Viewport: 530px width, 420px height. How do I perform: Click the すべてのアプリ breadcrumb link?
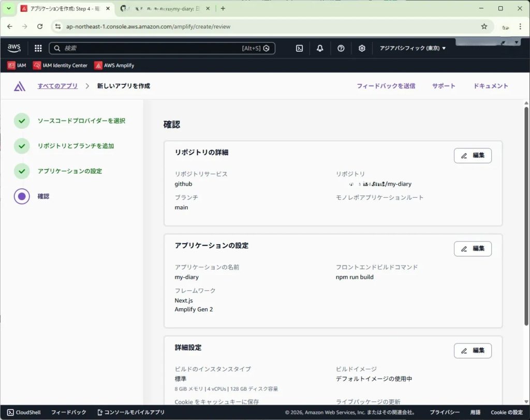click(57, 86)
